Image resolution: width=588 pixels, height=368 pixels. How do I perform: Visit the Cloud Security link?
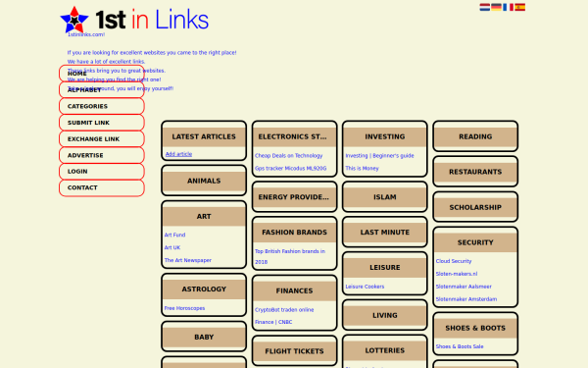click(x=454, y=261)
